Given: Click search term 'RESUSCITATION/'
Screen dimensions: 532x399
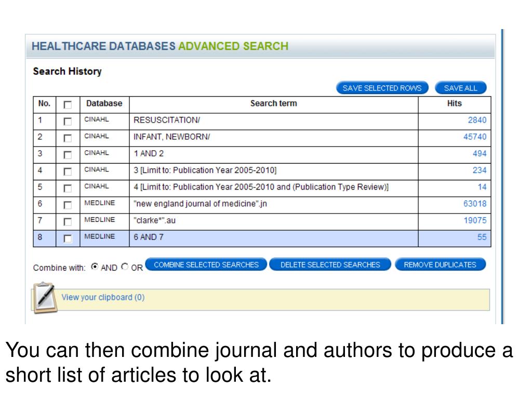Looking at the screenshot, I should pos(167,120).
